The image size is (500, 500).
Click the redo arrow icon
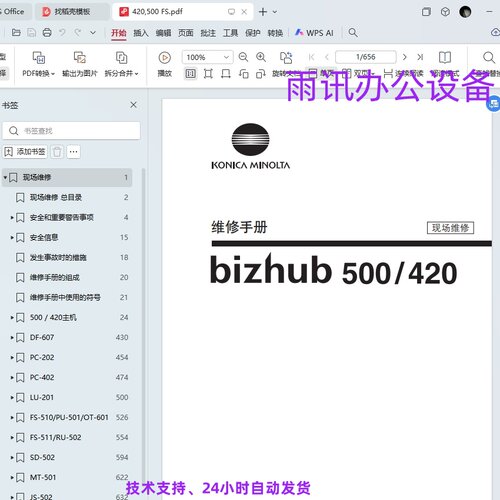78,33
